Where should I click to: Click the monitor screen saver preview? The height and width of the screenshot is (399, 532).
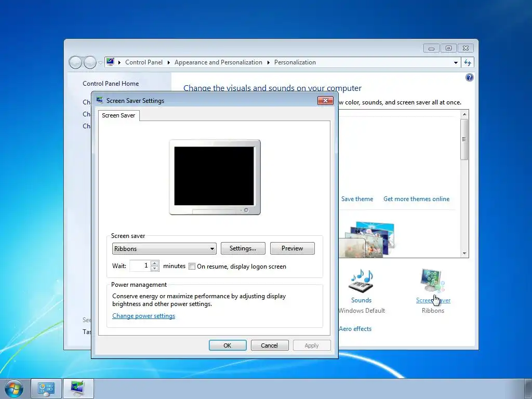point(215,177)
